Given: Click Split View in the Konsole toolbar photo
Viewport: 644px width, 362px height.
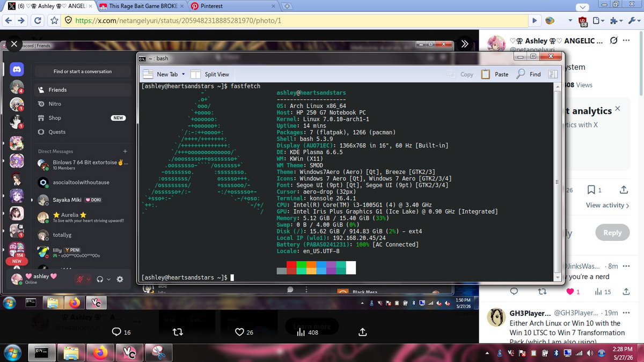Looking at the screenshot, I should (210, 74).
